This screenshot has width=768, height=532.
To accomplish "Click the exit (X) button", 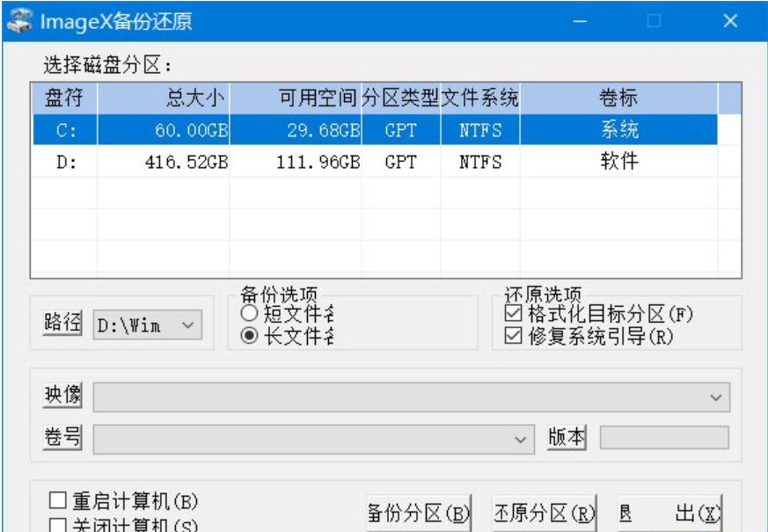I will pyautogui.click(x=669, y=514).
